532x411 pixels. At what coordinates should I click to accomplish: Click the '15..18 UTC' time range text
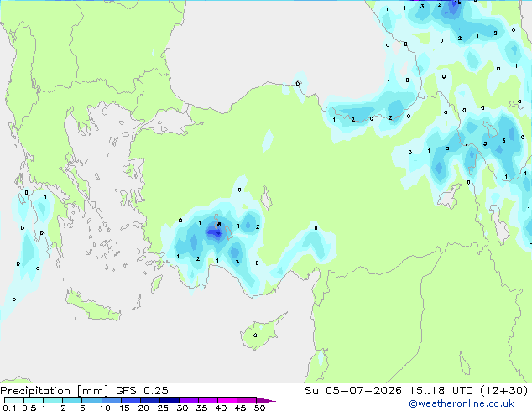[441, 391]
